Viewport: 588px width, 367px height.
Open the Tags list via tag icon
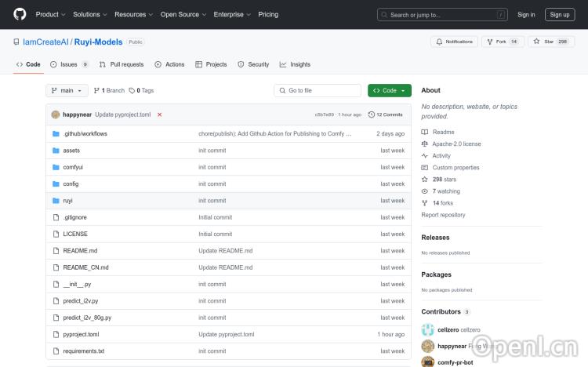tap(141, 91)
